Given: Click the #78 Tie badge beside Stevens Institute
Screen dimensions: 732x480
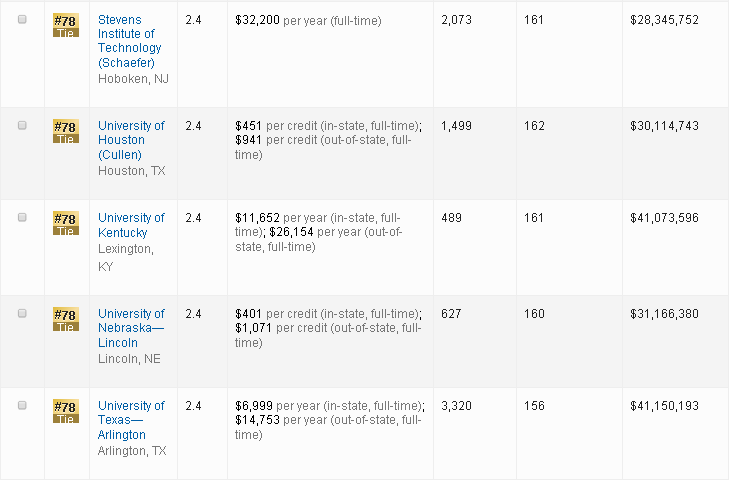Looking at the screenshot, I should [65, 26].
